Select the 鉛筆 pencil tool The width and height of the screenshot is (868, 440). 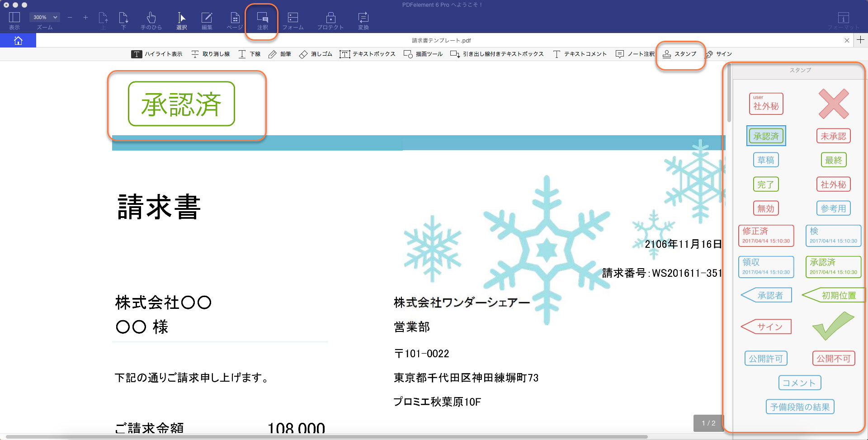click(279, 54)
